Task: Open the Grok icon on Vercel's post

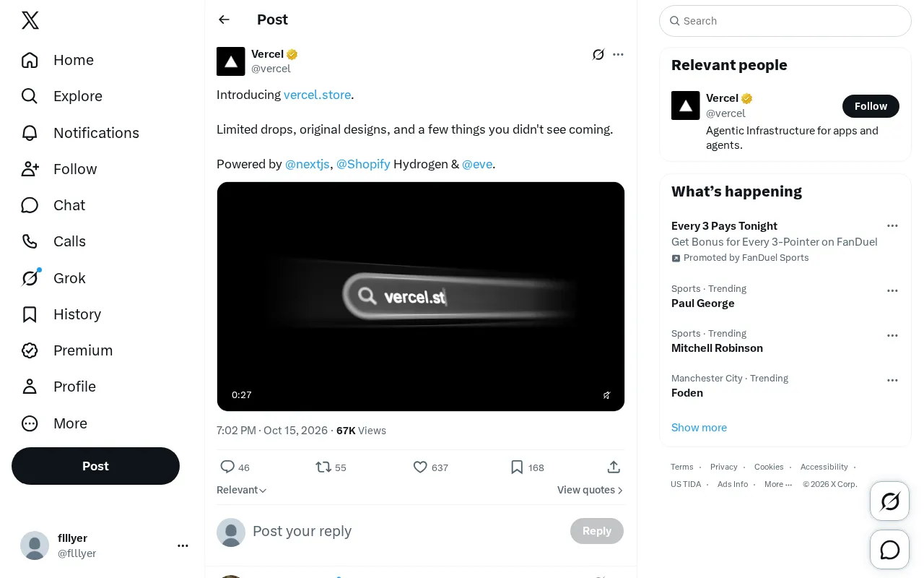Action: click(x=598, y=54)
